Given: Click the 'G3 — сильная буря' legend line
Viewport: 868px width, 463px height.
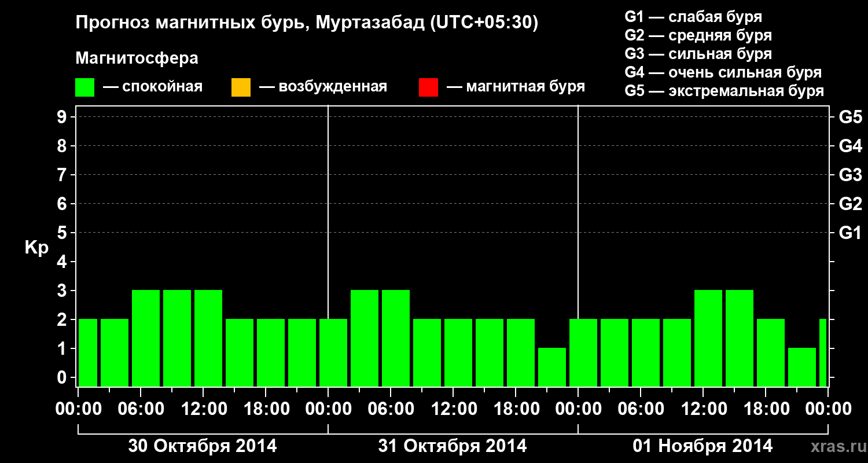Looking at the screenshot, I should click(698, 54).
